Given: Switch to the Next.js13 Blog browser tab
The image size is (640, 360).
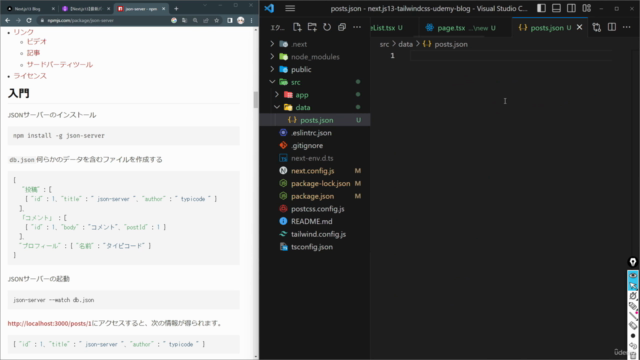Looking at the screenshot, I should click(27, 9).
